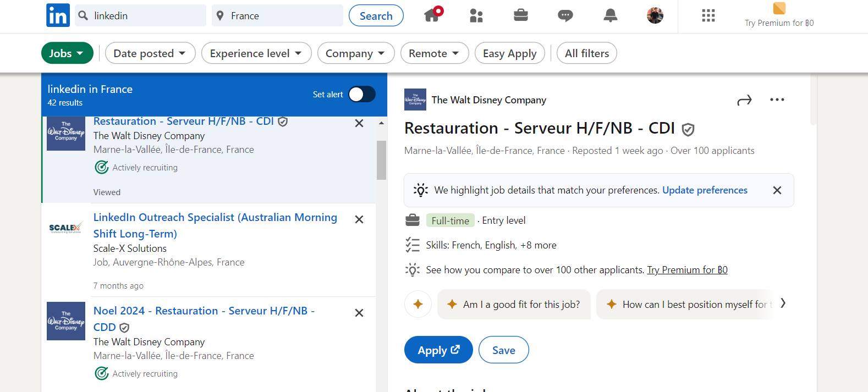Open the My Network people icon
Viewport: 868px width, 392px height.
476,16
